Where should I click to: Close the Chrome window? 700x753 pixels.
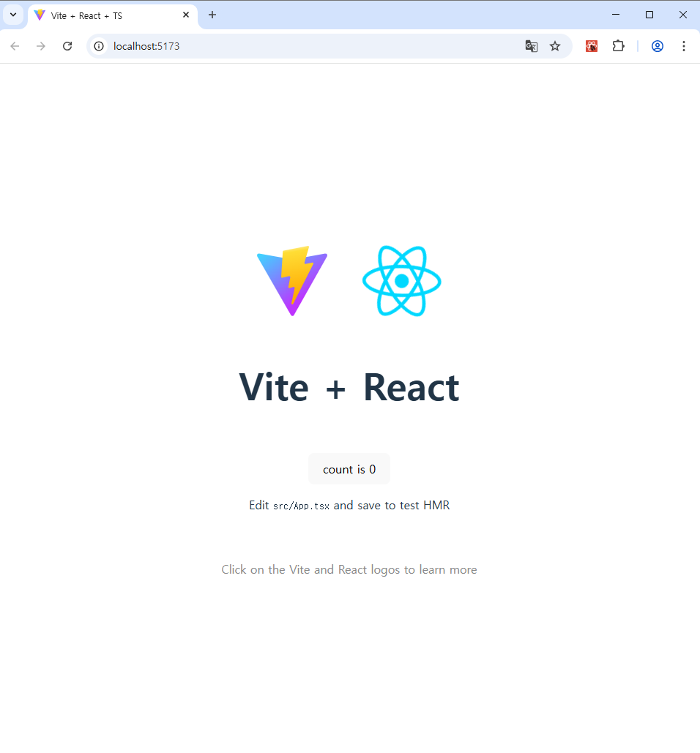683,15
